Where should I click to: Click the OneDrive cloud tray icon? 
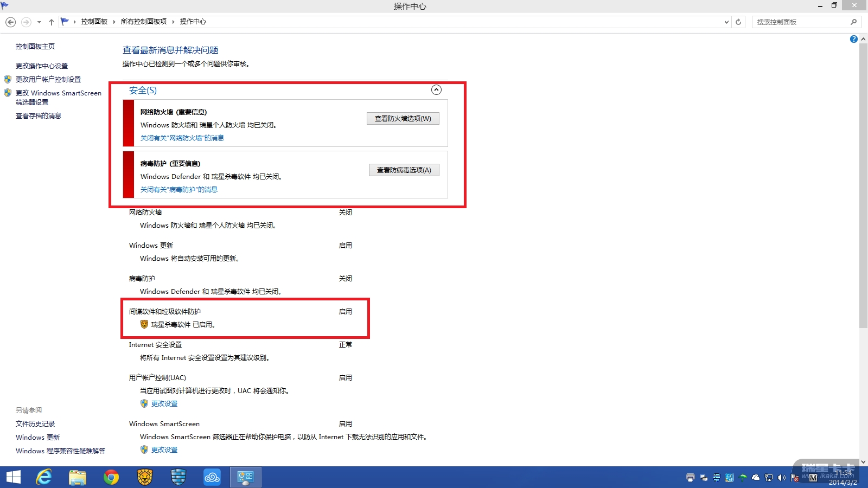(756, 478)
